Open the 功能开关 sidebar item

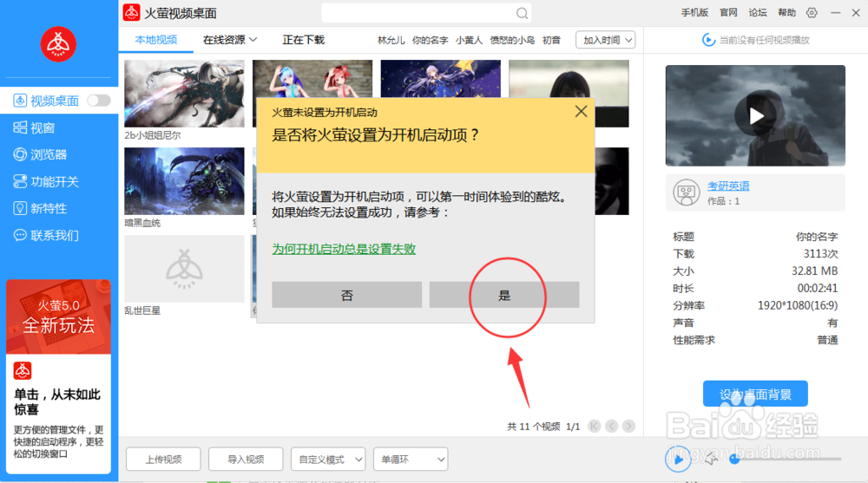[46, 181]
